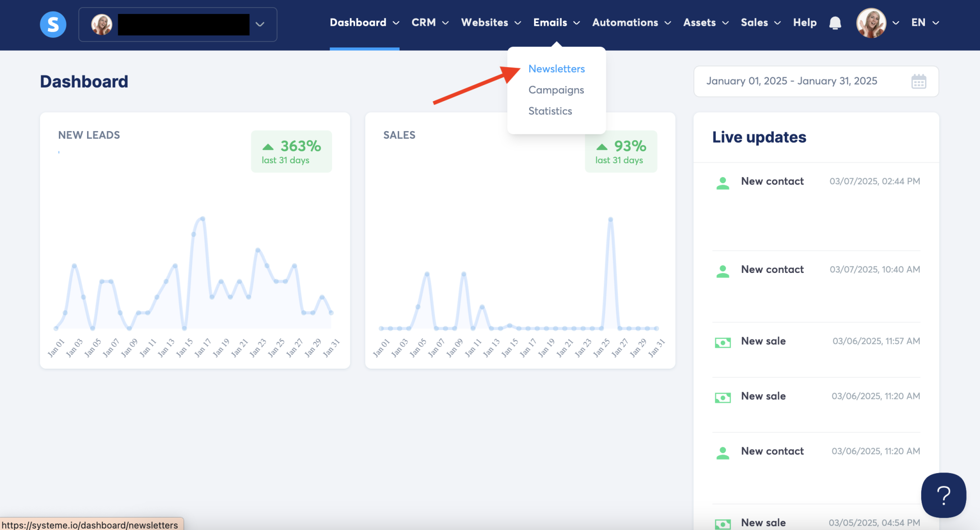Open the New contact entry in Live updates

(772, 181)
